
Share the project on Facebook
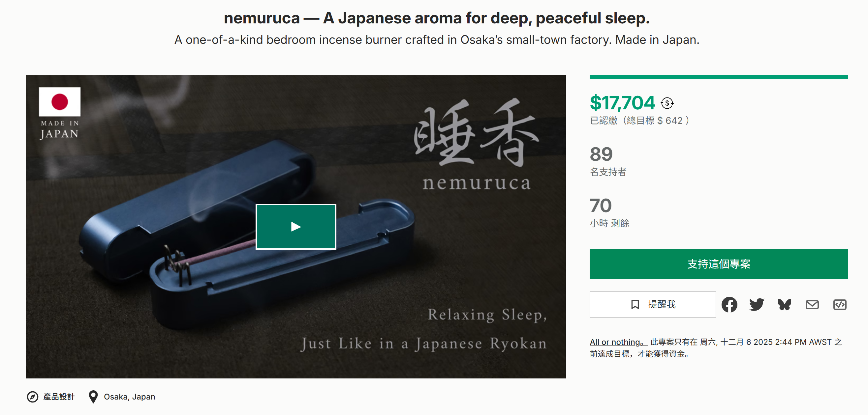(x=729, y=305)
